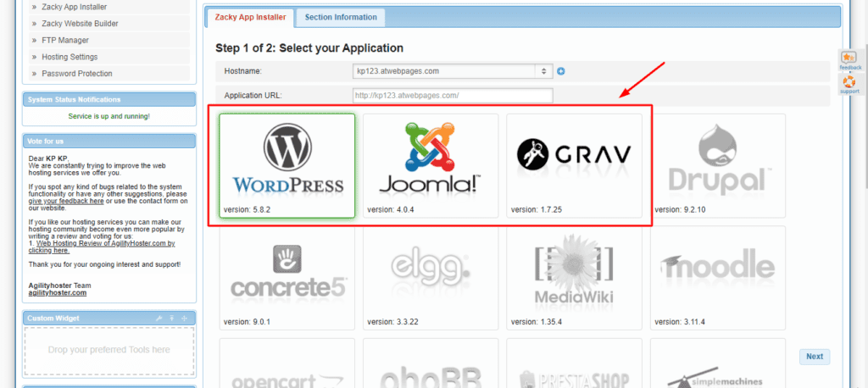868x388 pixels.
Task: Choose the phpBB application tile
Action: pyautogui.click(x=431, y=363)
